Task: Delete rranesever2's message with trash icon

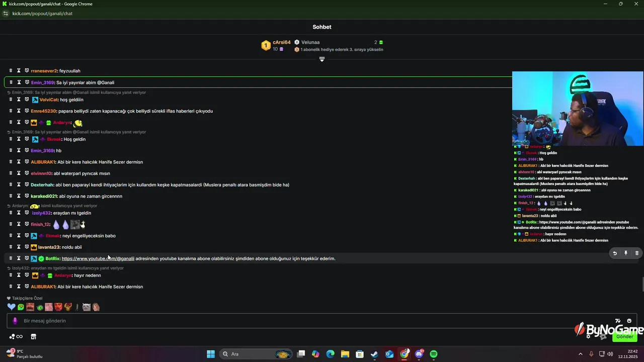Action: click(x=11, y=71)
